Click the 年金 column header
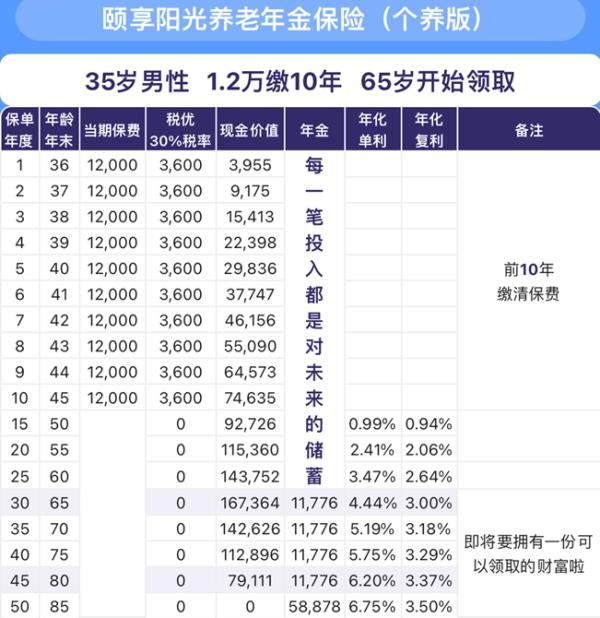The height and width of the screenshot is (618, 600). pos(314,130)
